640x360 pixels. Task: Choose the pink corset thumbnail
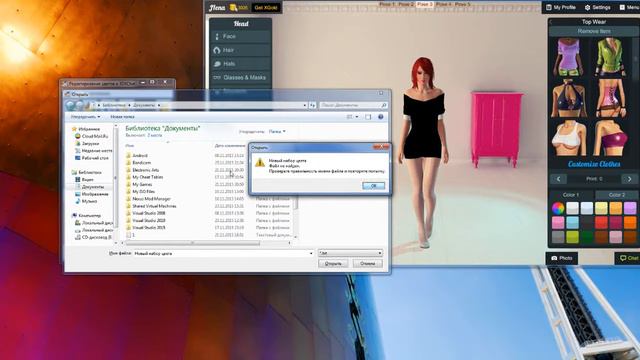tap(611, 98)
